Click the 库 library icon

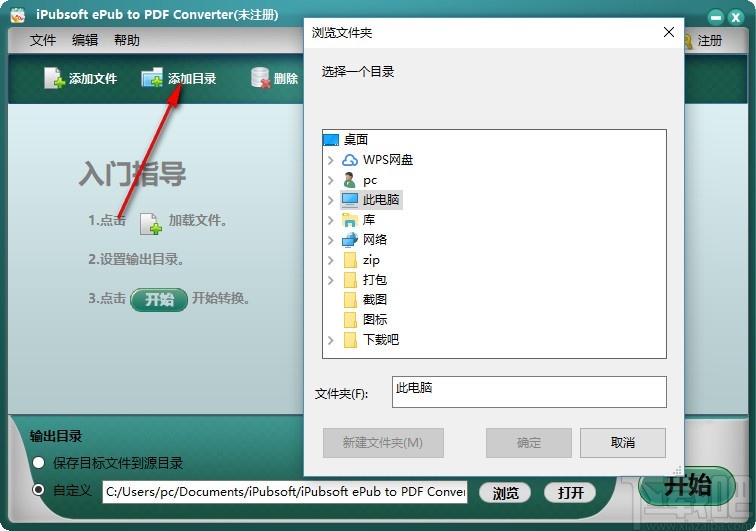[350, 220]
